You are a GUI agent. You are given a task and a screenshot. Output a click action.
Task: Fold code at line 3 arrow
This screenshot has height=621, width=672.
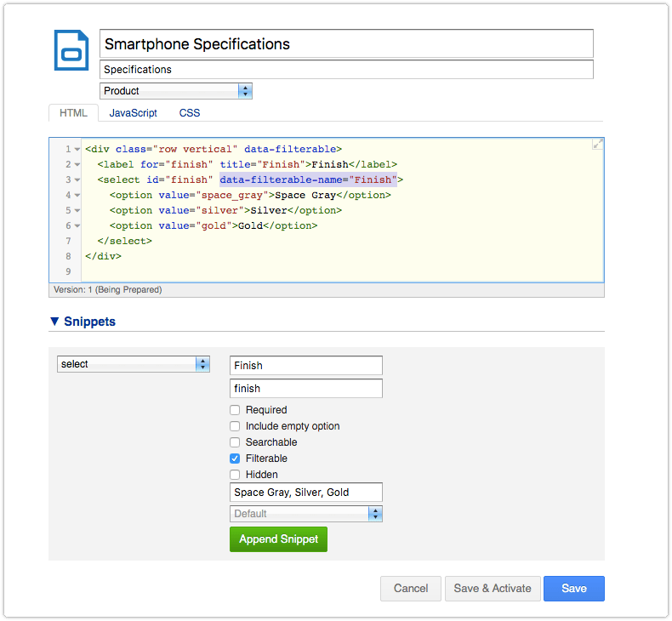tap(77, 180)
